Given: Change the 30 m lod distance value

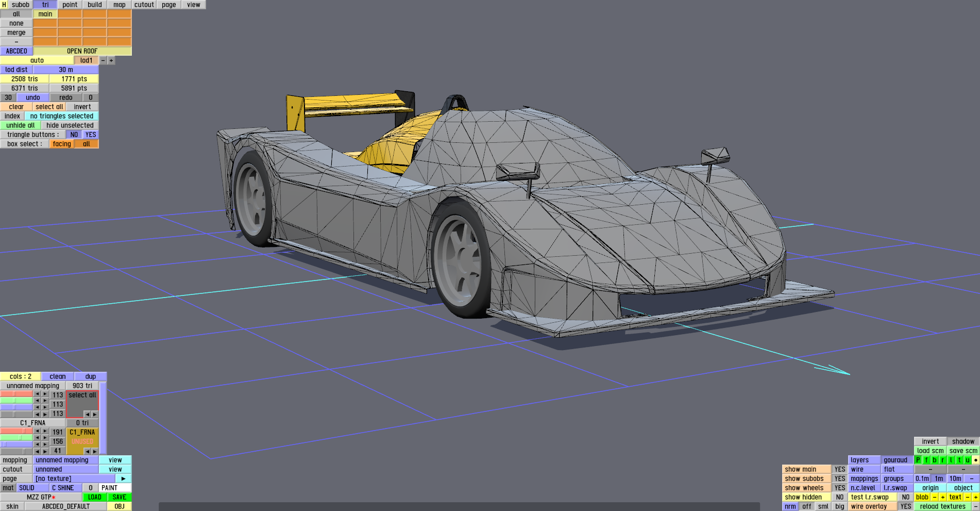Looking at the screenshot, I should [x=66, y=70].
